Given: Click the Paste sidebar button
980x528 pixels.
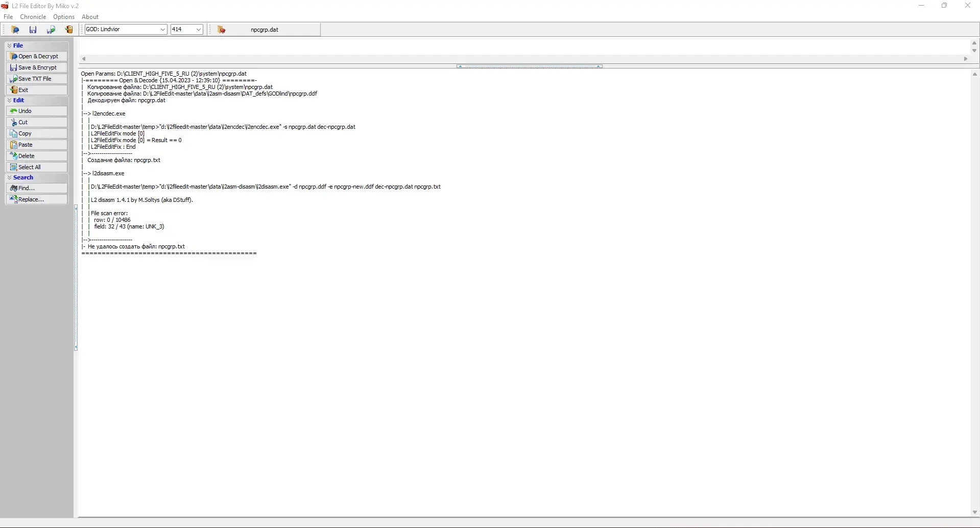Looking at the screenshot, I should click(37, 145).
